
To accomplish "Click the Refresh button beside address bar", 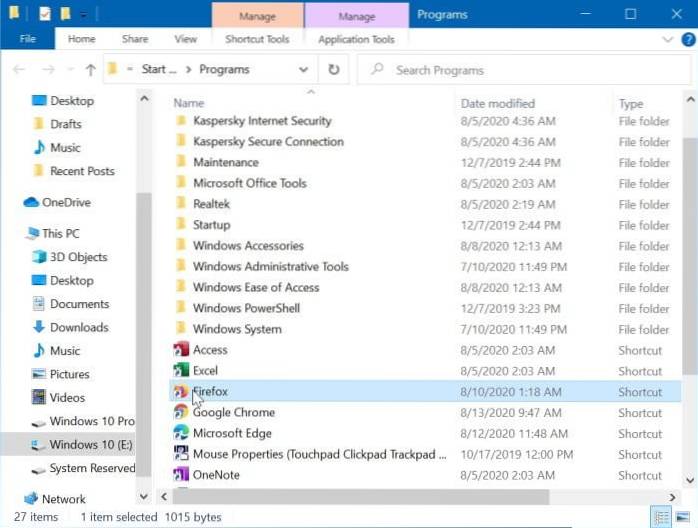I will (x=333, y=70).
